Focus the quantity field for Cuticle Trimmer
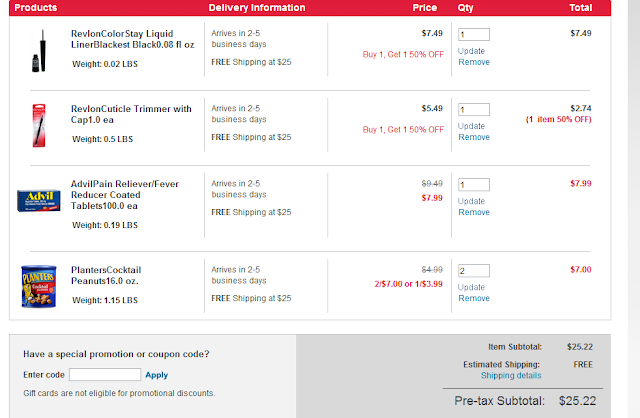Viewport: 640px width, 418px height. [x=474, y=109]
